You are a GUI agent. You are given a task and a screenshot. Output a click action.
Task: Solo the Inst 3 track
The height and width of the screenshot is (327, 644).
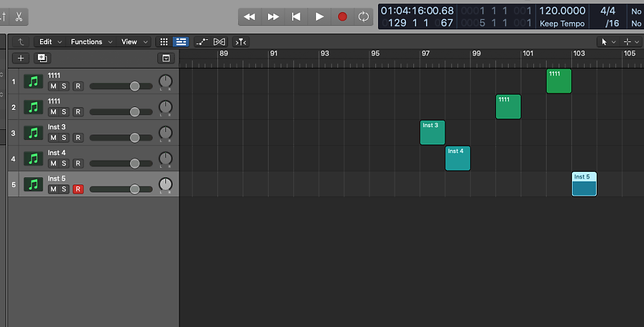[x=63, y=138]
